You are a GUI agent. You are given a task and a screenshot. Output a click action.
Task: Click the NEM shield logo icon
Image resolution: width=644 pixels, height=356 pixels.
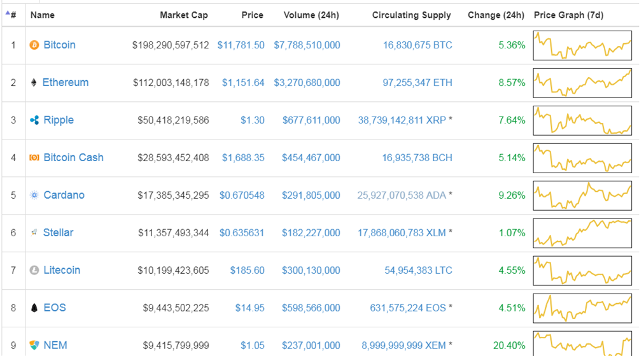(x=34, y=345)
